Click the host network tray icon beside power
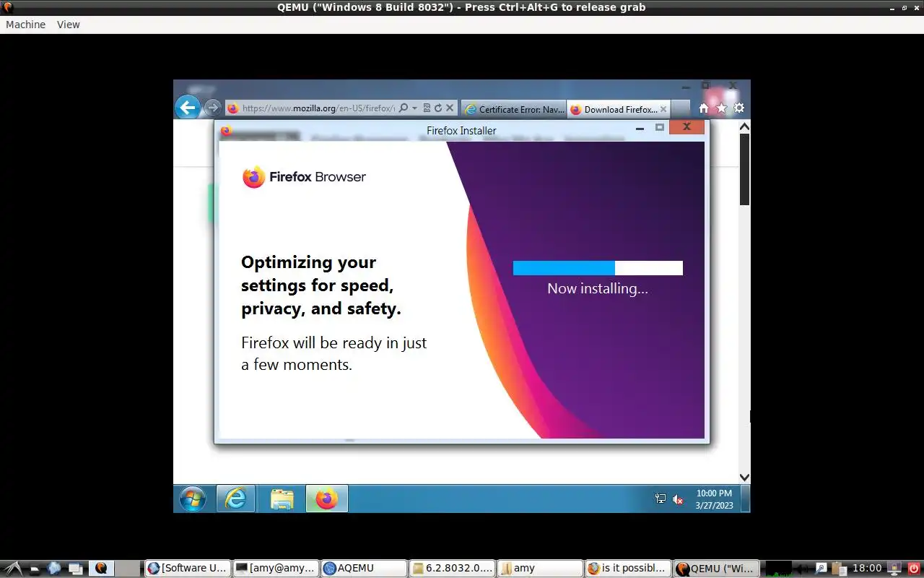This screenshot has height=578, width=924. coord(895,569)
